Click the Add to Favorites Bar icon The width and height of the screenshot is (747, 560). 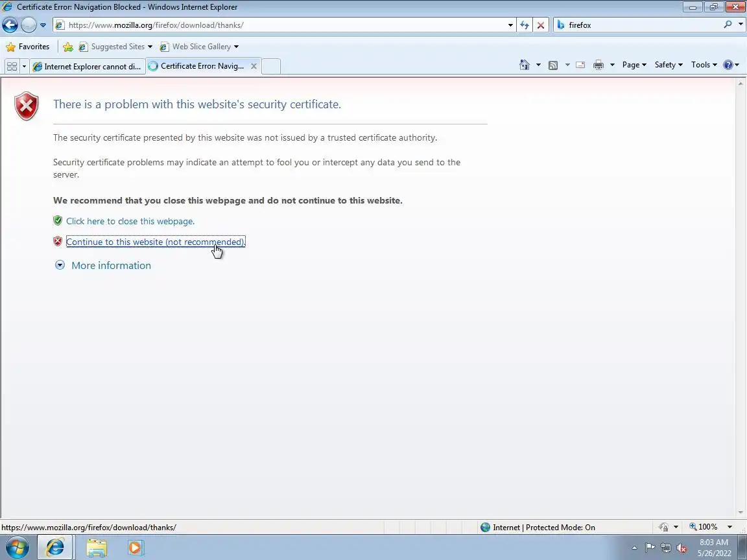[68, 47]
